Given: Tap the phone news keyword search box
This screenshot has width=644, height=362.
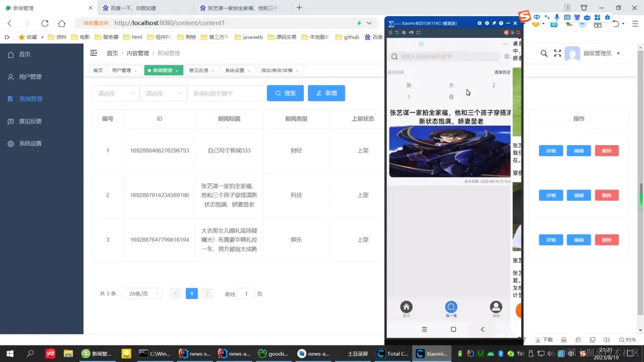Looking at the screenshot, I should tap(444, 57).
